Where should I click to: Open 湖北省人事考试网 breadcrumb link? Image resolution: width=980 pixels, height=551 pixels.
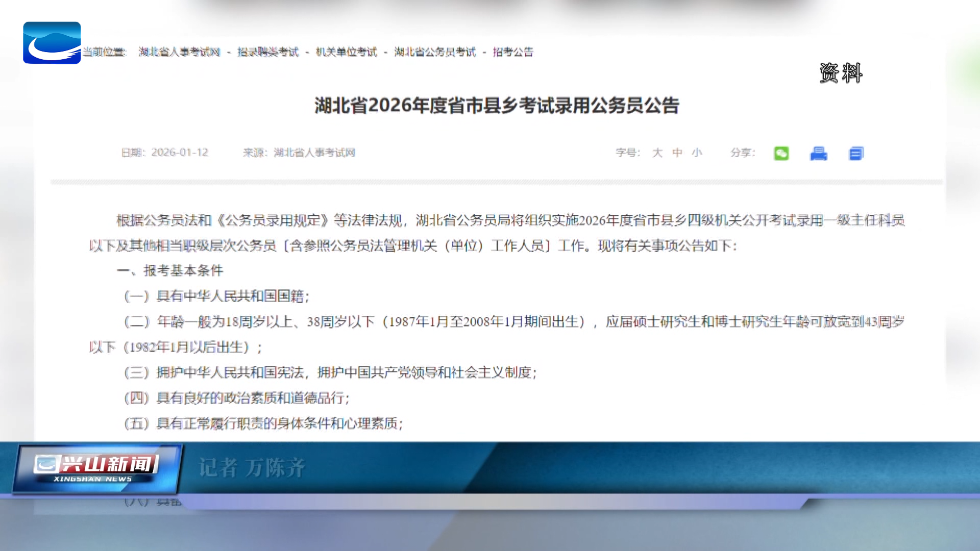point(179,52)
